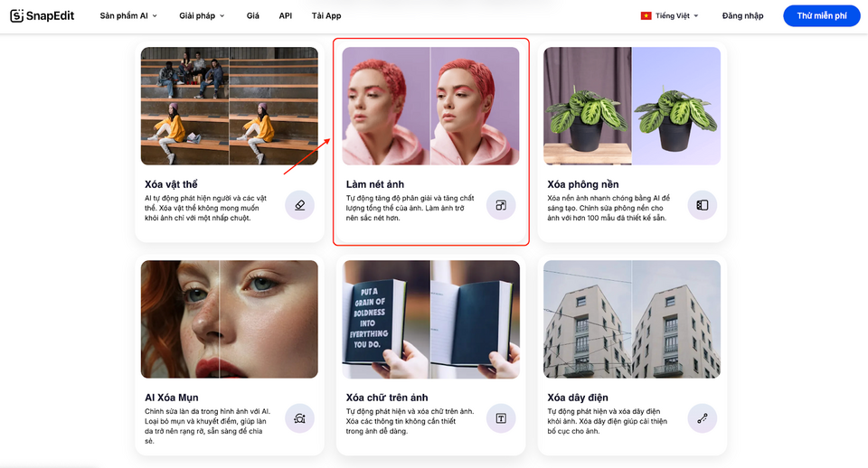This screenshot has height=468, width=868.
Task: Go to the Tải App page
Action: tap(326, 15)
